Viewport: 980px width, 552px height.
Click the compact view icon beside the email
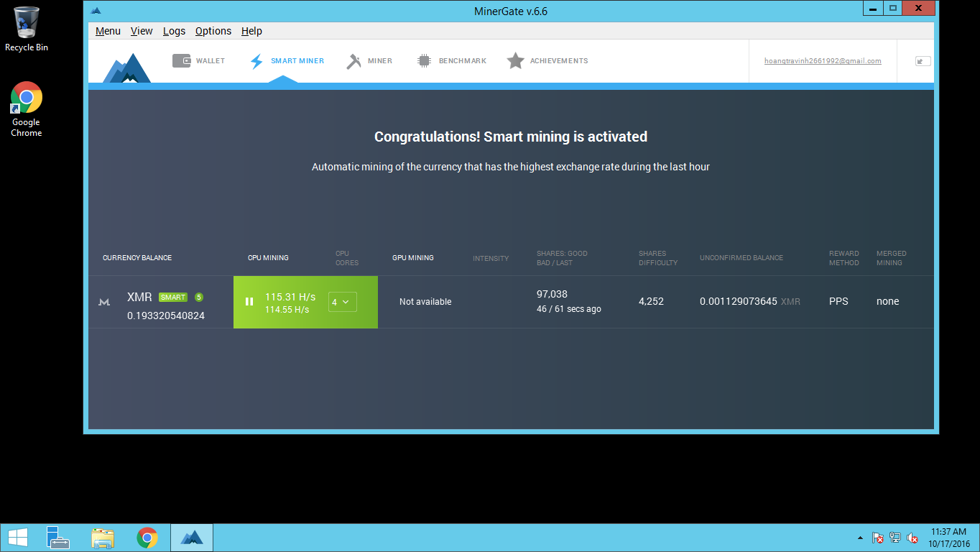[923, 61]
